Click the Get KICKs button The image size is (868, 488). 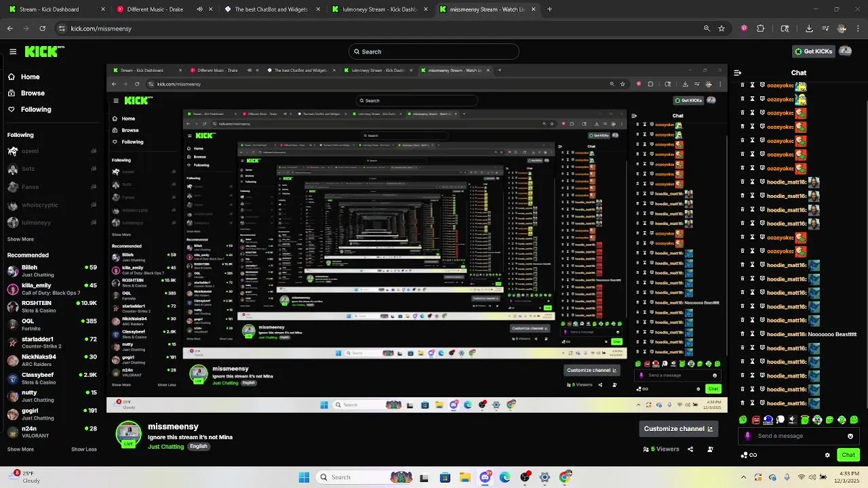(x=813, y=52)
